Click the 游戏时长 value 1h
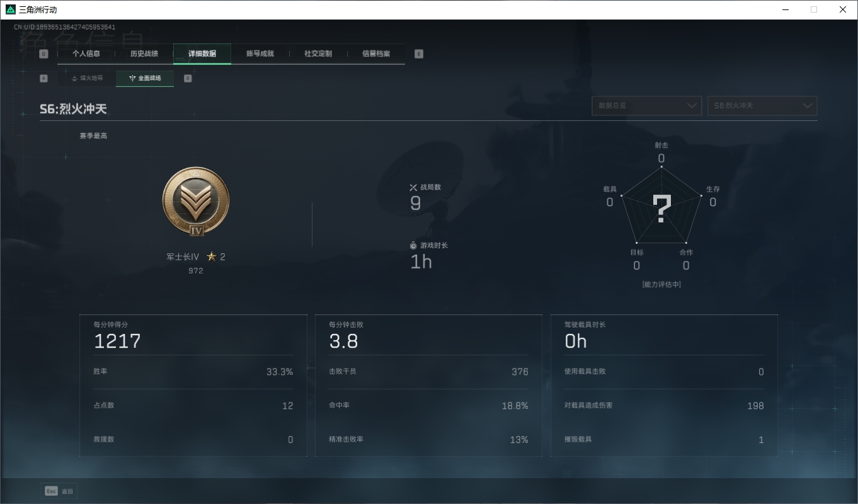The image size is (858, 504). point(421,261)
